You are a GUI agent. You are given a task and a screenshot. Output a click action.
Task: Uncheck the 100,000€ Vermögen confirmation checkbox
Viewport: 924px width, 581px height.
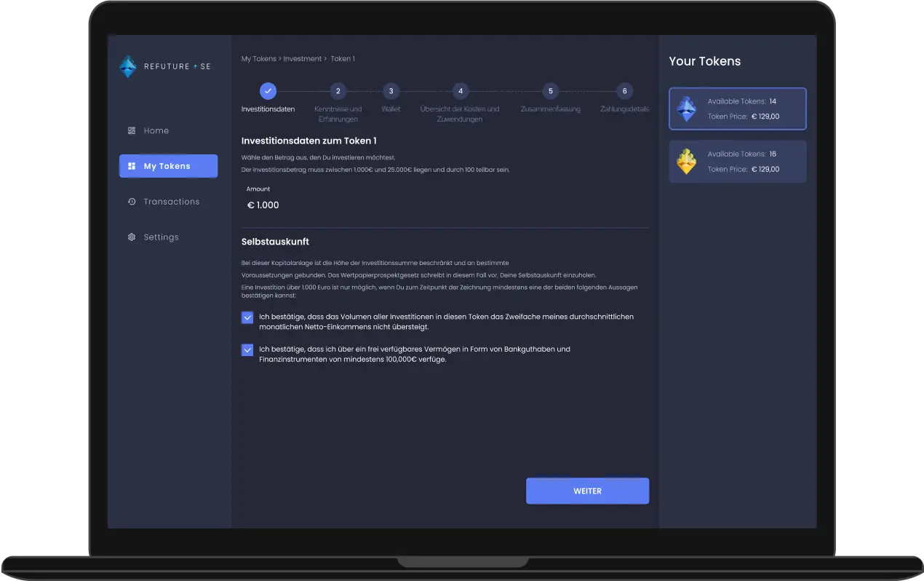[247, 350]
